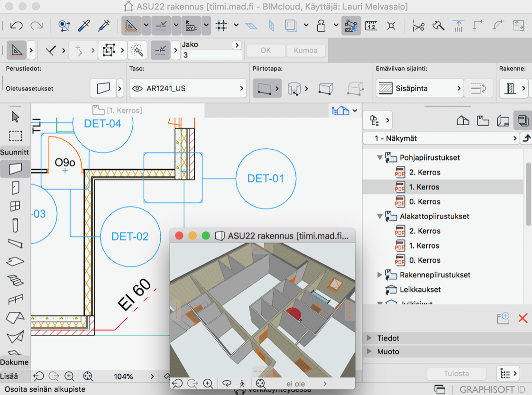This screenshot has height=395, width=532.
Task: Click the Kumoa cancel button
Action: (x=306, y=50)
